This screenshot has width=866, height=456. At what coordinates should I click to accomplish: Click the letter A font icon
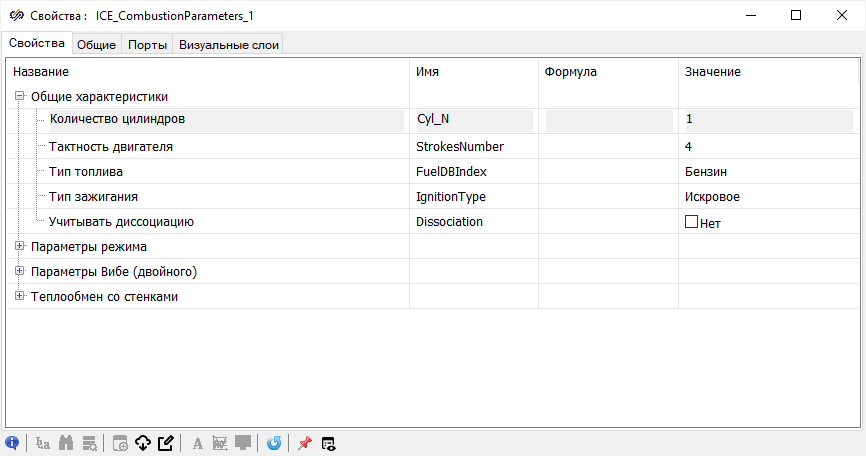198,443
